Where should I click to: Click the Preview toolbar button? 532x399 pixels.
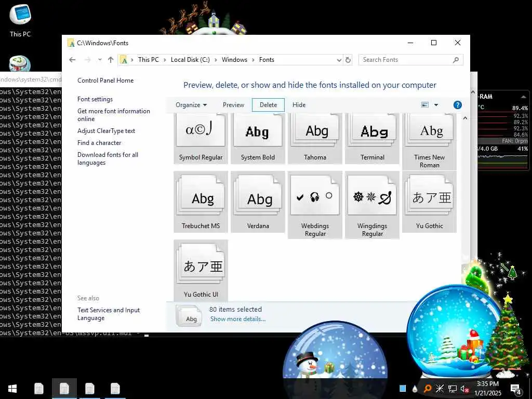(x=233, y=105)
